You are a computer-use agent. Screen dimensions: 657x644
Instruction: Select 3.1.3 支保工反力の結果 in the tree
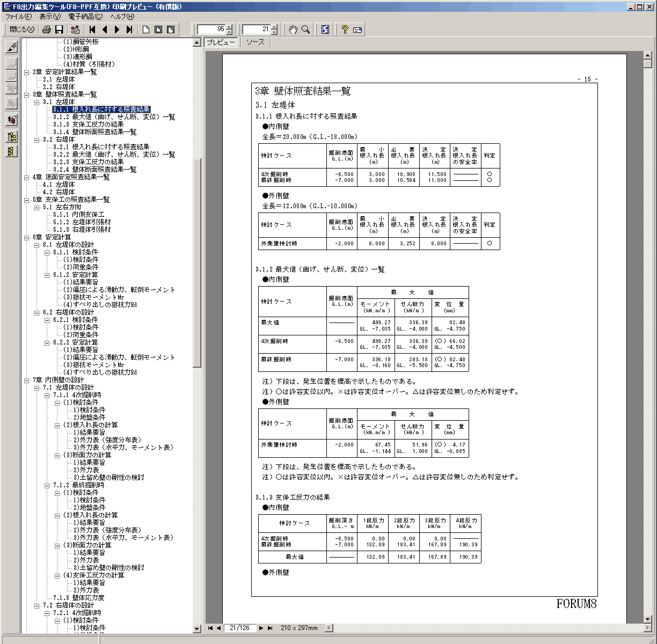(88, 125)
